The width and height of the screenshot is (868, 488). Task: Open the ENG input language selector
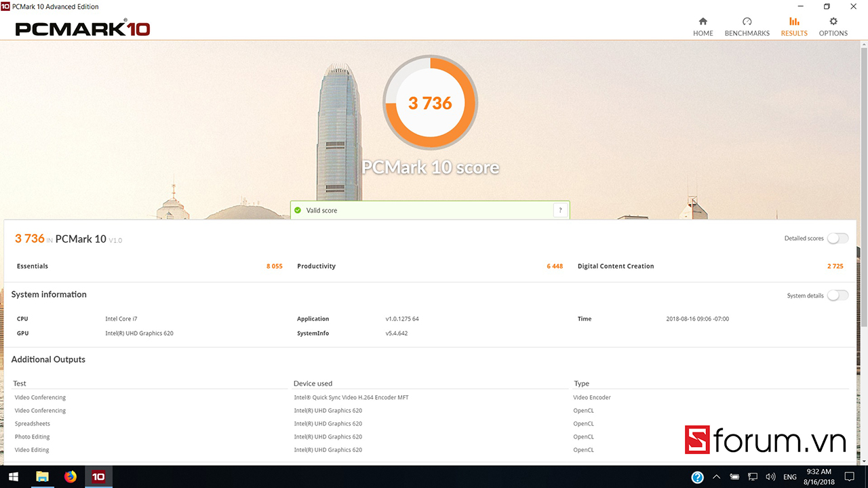[x=789, y=477]
